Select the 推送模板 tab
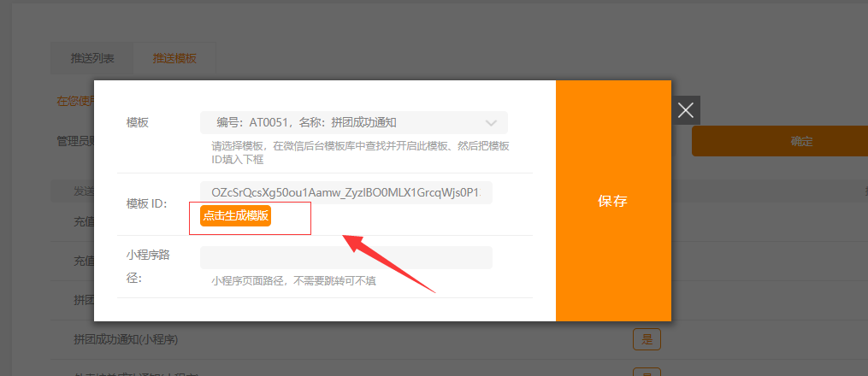868x376 pixels. [x=174, y=59]
